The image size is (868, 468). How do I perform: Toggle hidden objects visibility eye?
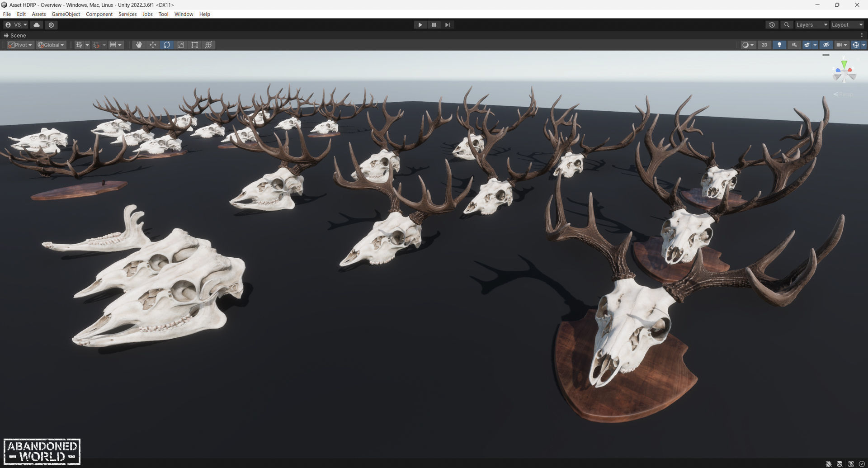coord(826,45)
